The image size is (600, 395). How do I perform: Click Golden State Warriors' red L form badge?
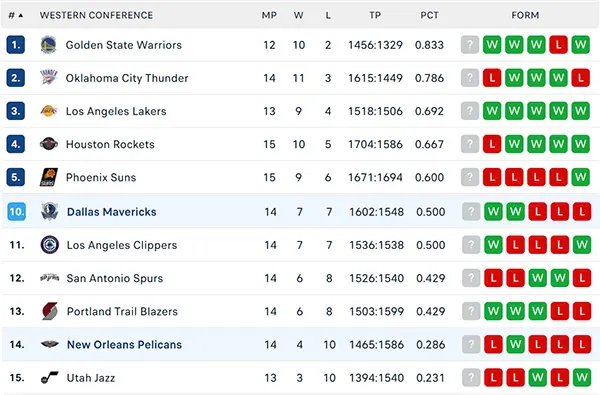click(558, 45)
